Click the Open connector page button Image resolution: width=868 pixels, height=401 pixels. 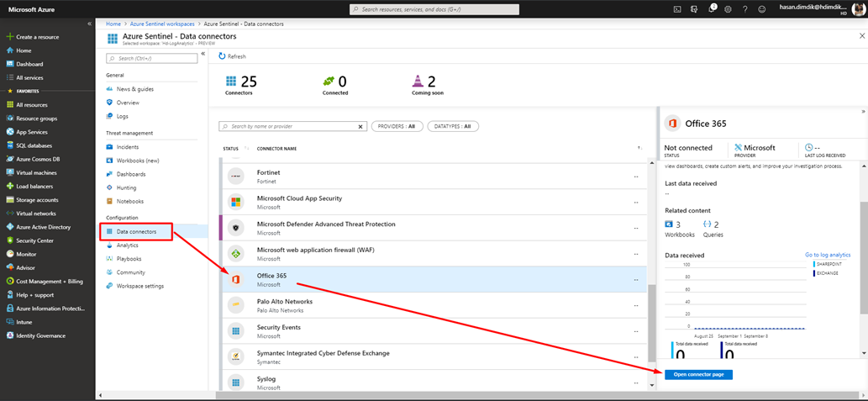[x=698, y=374]
